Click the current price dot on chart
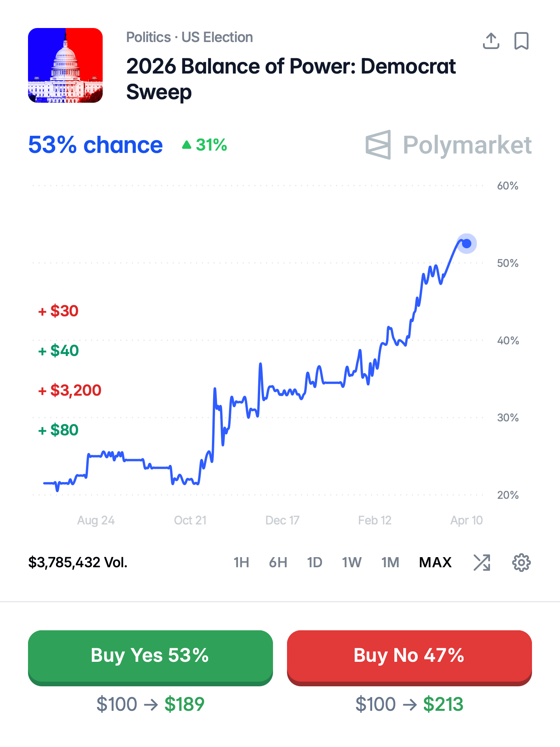560x747 pixels. pyautogui.click(x=467, y=244)
